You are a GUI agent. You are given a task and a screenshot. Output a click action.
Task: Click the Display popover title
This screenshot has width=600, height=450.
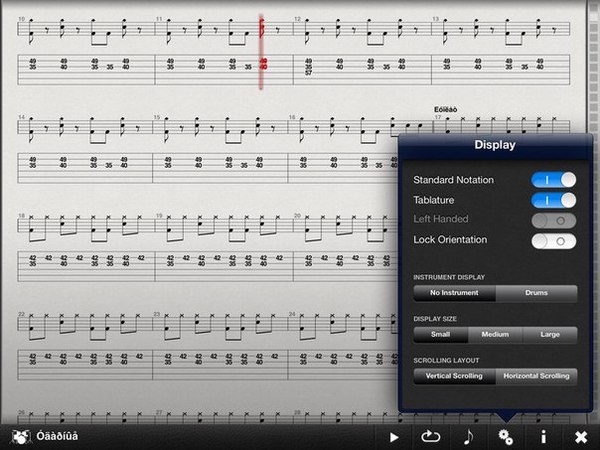495,145
